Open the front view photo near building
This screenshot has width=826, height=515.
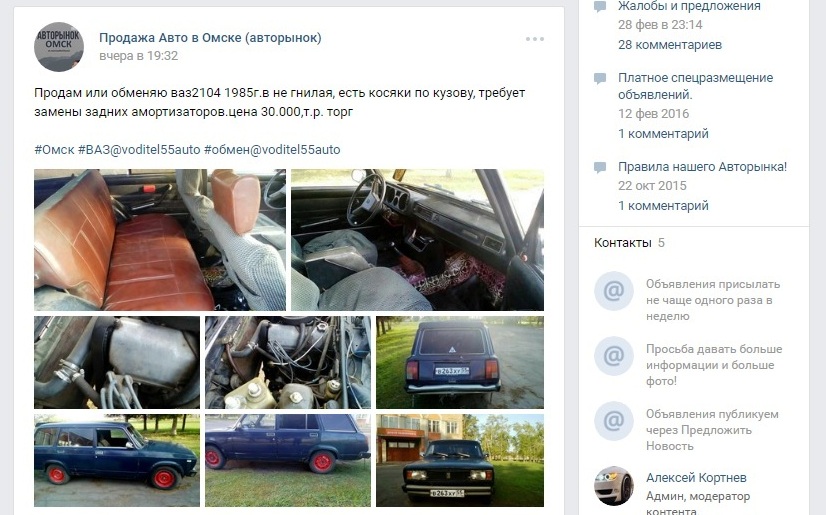tap(460, 460)
